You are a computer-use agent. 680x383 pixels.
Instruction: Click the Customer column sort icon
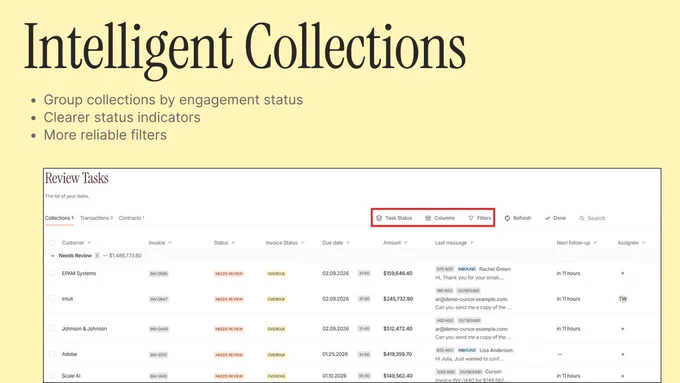click(89, 243)
